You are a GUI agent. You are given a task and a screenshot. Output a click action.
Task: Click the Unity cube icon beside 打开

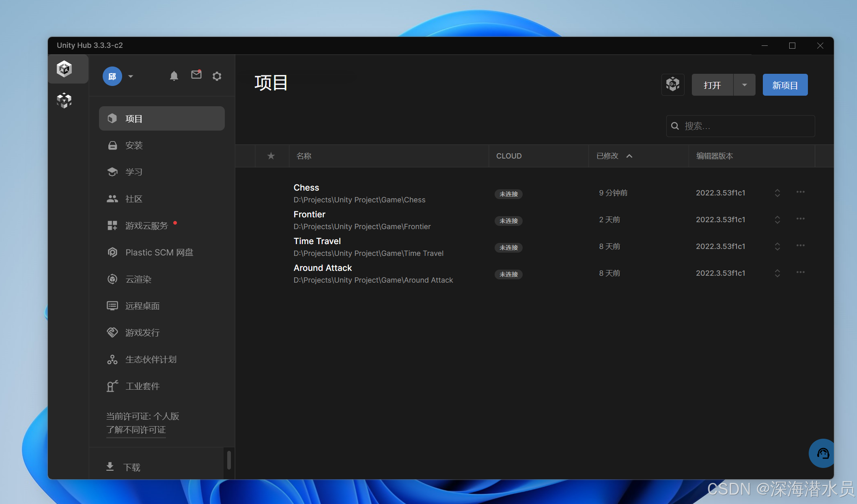[672, 85]
